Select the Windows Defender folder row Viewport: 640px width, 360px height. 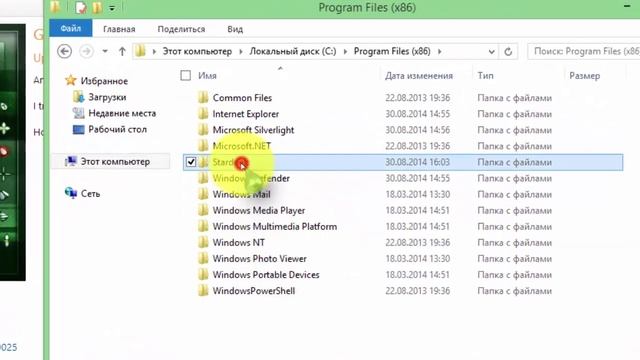403,178
